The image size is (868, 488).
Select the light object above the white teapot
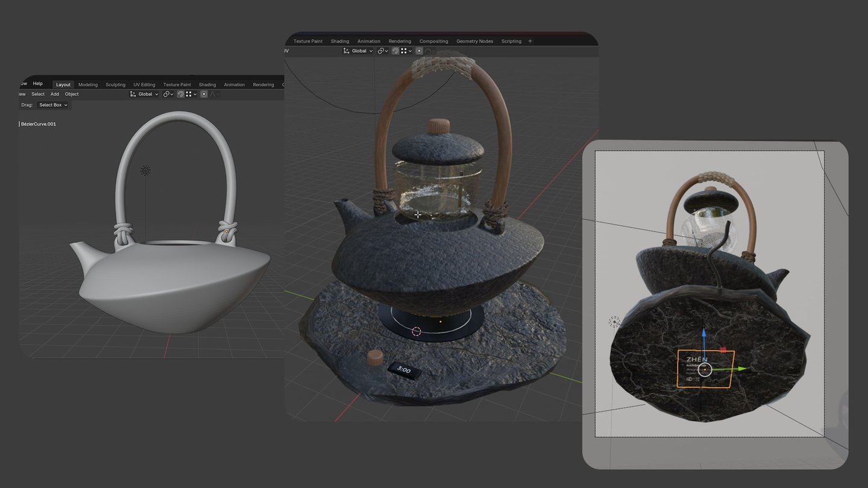[x=145, y=171]
